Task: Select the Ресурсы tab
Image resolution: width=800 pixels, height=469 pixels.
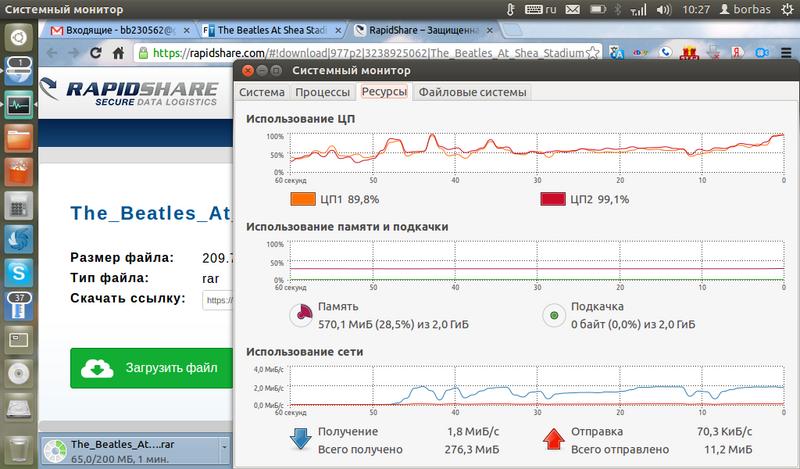Action: point(384,92)
